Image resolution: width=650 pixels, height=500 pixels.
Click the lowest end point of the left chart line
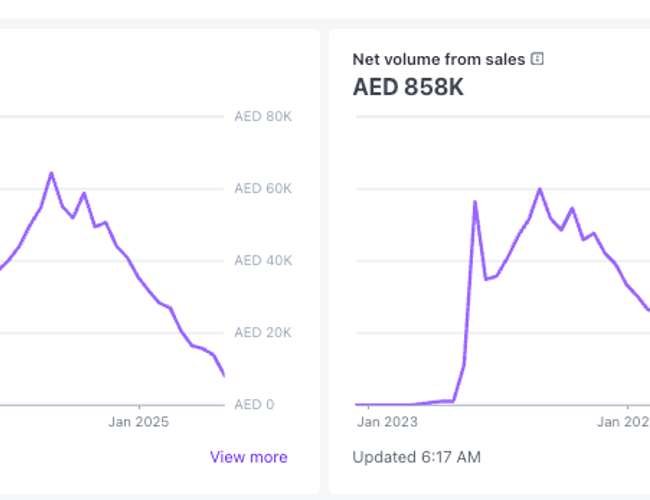click(x=224, y=375)
